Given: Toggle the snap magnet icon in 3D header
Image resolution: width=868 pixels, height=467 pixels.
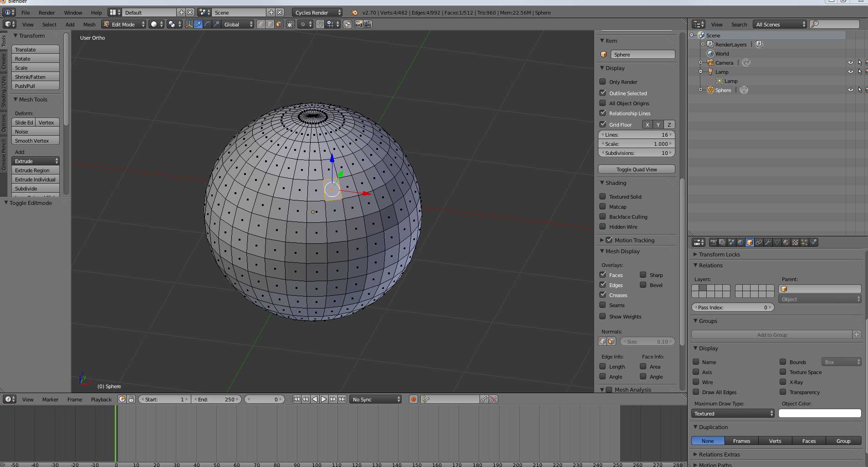Looking at the screenshot, I should click(320, 24).
